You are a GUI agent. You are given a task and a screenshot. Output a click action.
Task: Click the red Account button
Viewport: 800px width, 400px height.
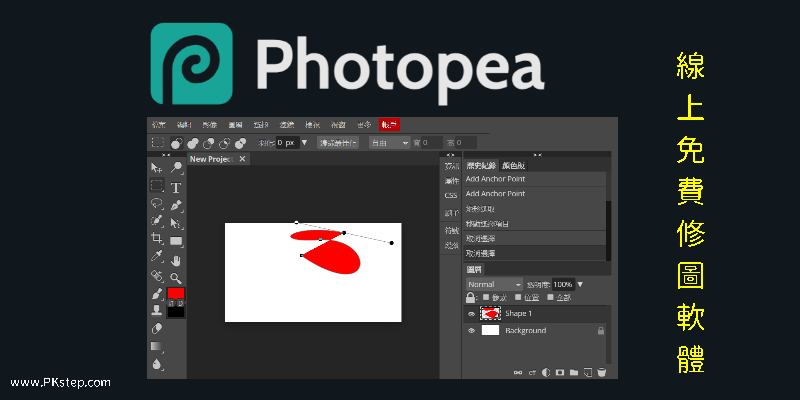(x=389, y=125)
